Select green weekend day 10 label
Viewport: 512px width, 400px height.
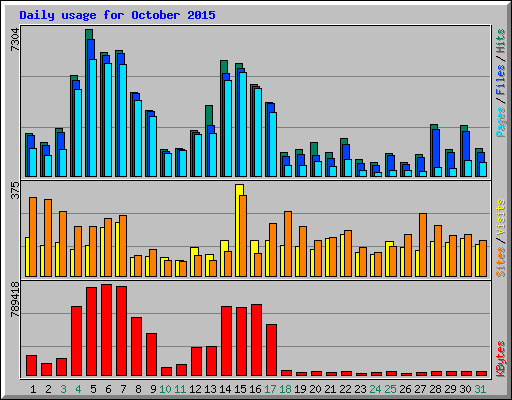(x=165, y=389)
